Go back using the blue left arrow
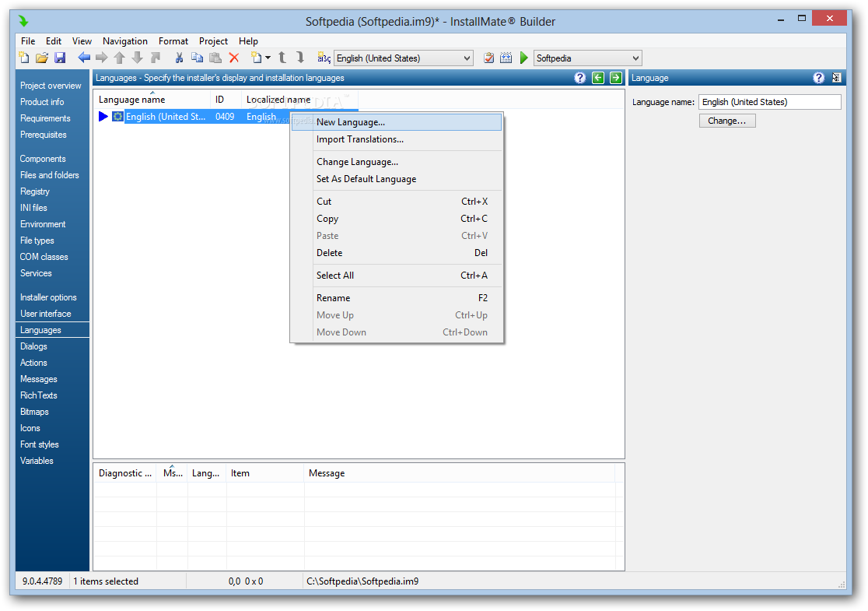The height and width of the screenshot is (611, 868). [x=84, y=58]
